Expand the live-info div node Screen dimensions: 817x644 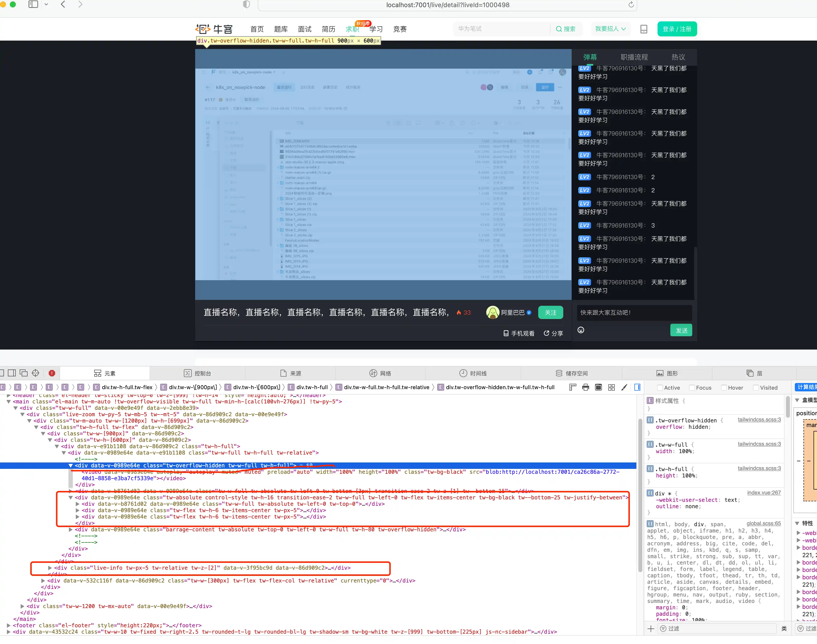50,567
